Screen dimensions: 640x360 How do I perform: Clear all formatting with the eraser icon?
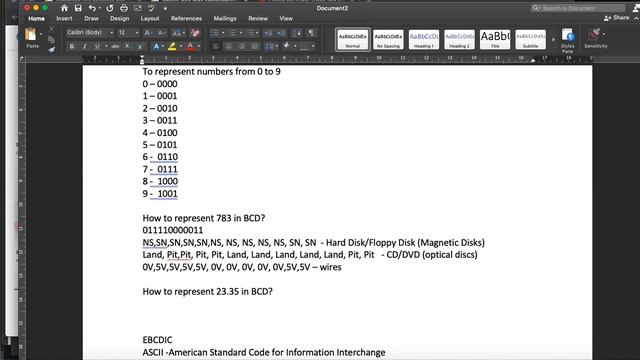pyautogui.click(x=196, y=33)
